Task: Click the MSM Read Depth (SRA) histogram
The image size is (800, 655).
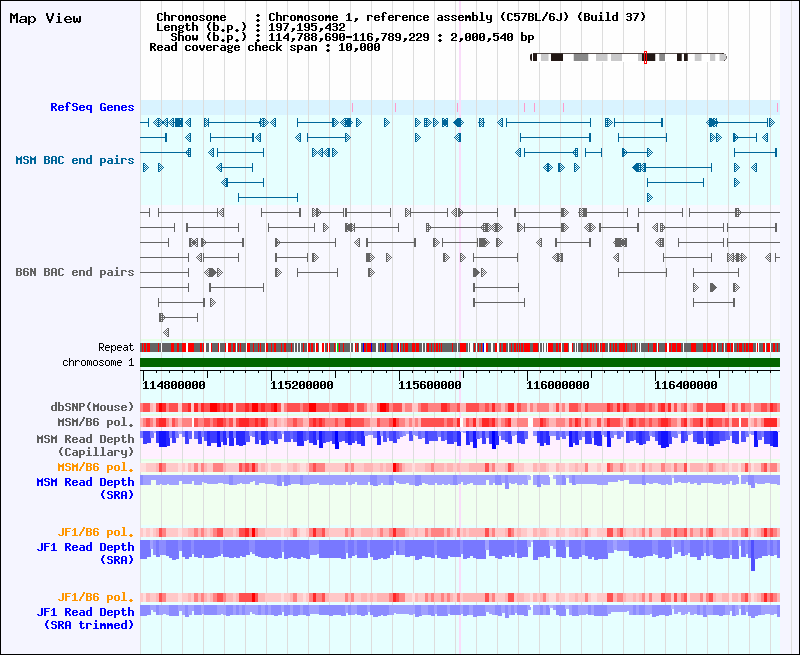Action: 460,481
